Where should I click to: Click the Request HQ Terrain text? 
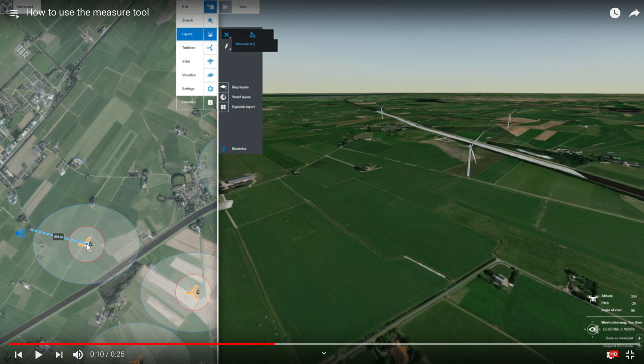point(618,346)
